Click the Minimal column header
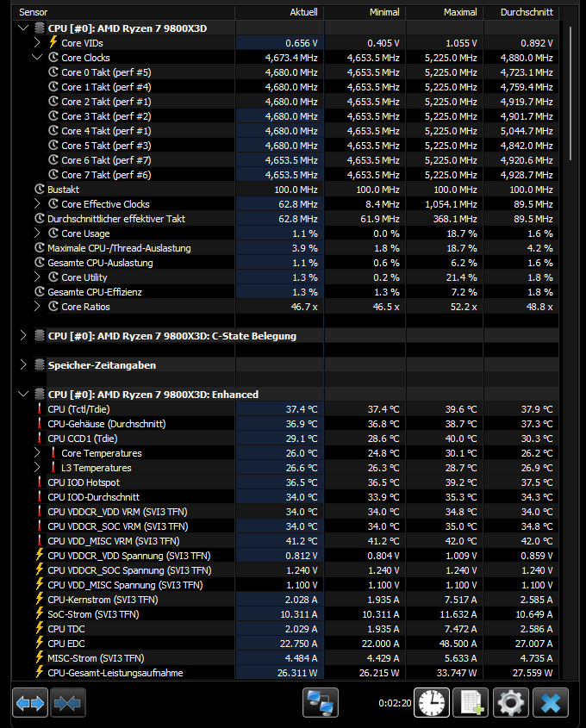Image resolution: width=586 pixels, height=728 pixels. [365, 12]
